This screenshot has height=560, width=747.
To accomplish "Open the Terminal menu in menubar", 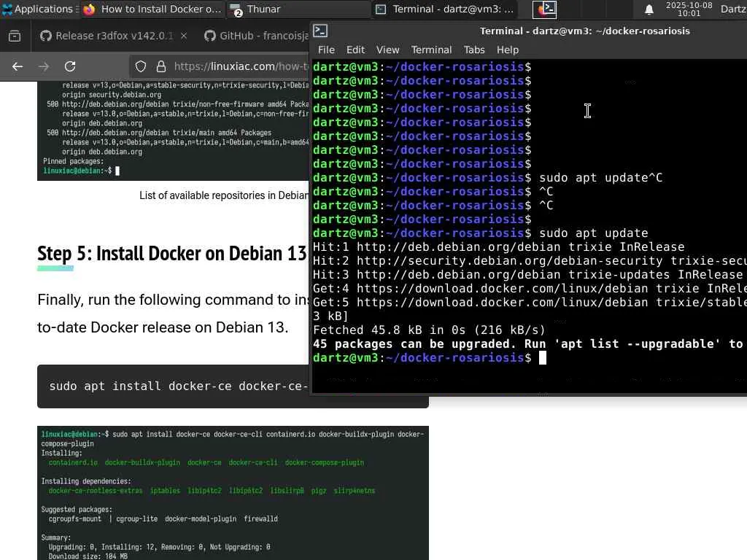I will [x=431, y=50].
